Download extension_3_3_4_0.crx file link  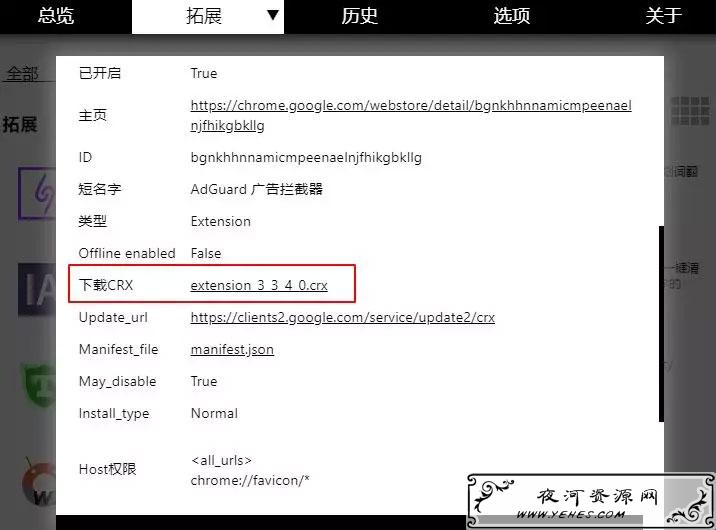coord(259,285)
